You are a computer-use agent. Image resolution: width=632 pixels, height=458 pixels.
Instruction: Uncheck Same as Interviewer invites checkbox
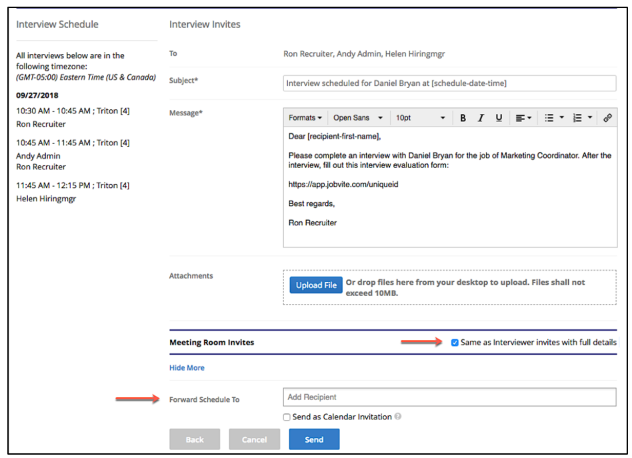click(x=455, y=343)
